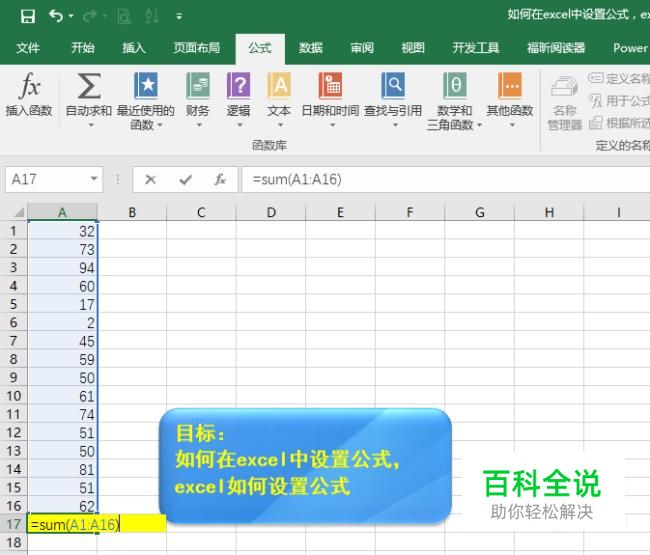Open Customize Quick Access Toolbar dropdown
The height and width of the screenshot is (555, 650).
point(179,17)
